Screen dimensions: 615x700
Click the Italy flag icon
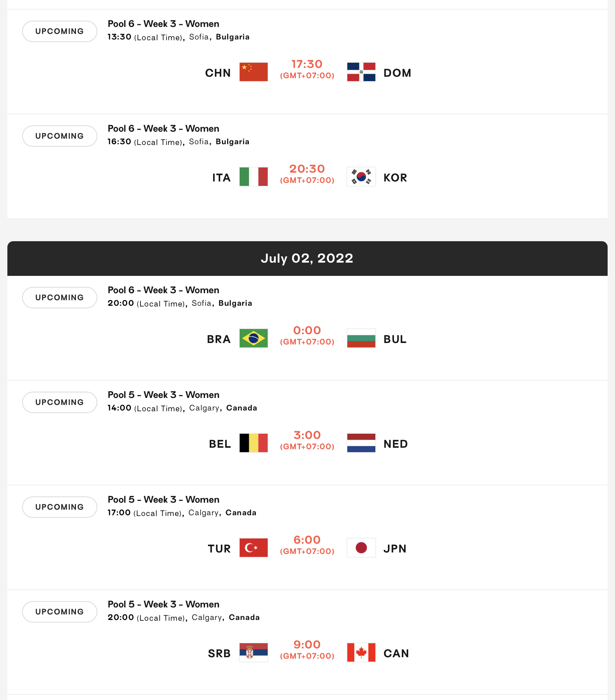click(253, 177)
